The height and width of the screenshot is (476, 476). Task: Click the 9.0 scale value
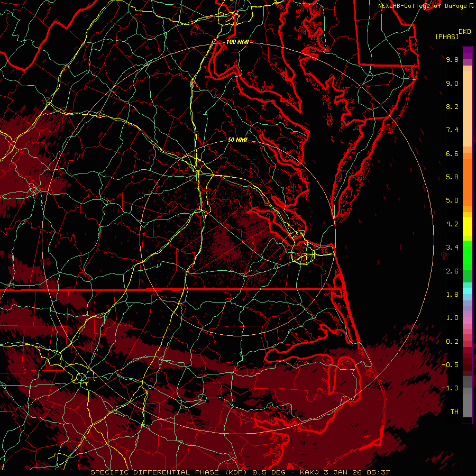pyautogui.click(x=452, y=83)
